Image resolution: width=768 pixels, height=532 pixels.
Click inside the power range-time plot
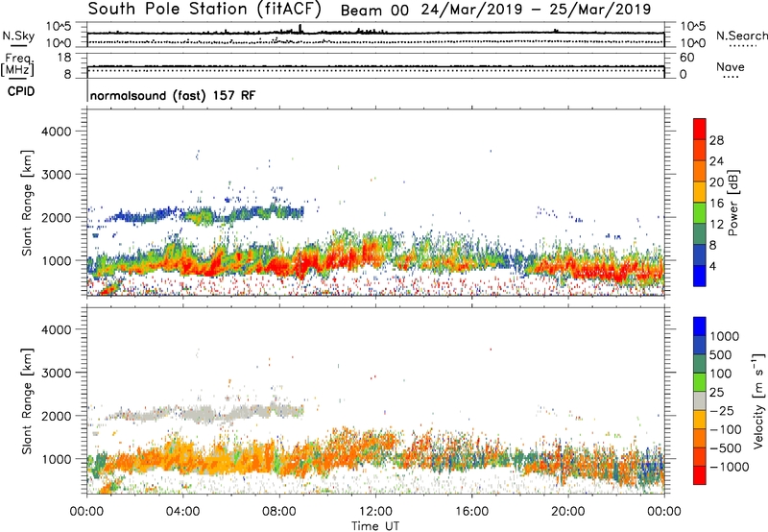pyautogui.click(x=375, y=203)
